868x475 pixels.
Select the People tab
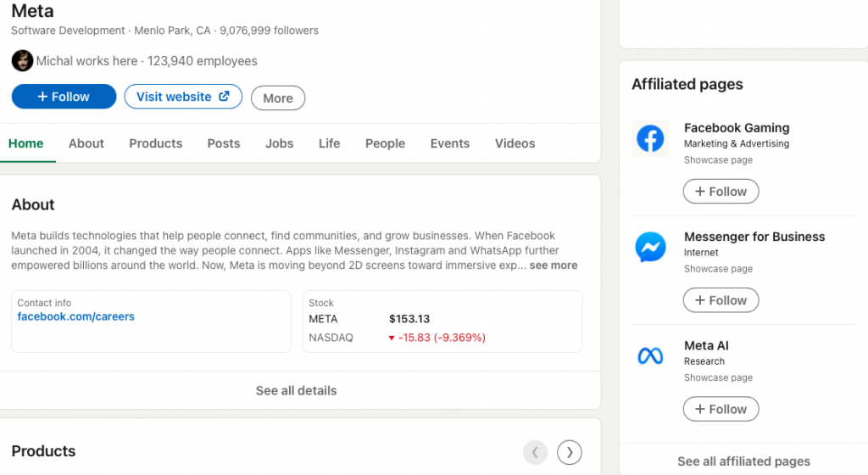(385, 143)
